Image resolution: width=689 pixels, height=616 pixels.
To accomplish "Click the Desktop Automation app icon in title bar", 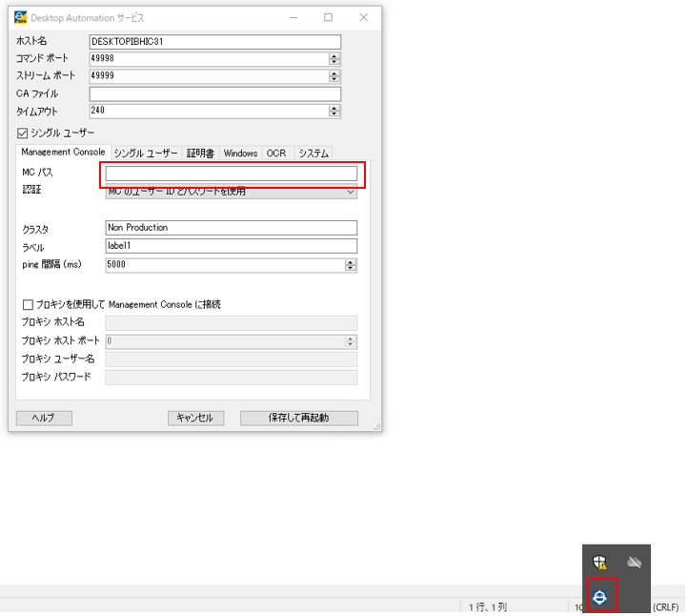I will 20,17.
